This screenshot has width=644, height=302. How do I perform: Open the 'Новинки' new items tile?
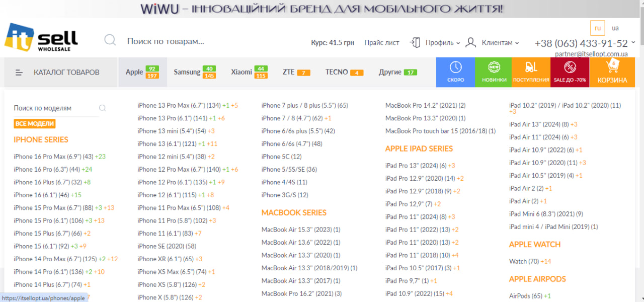click(494, 72)
